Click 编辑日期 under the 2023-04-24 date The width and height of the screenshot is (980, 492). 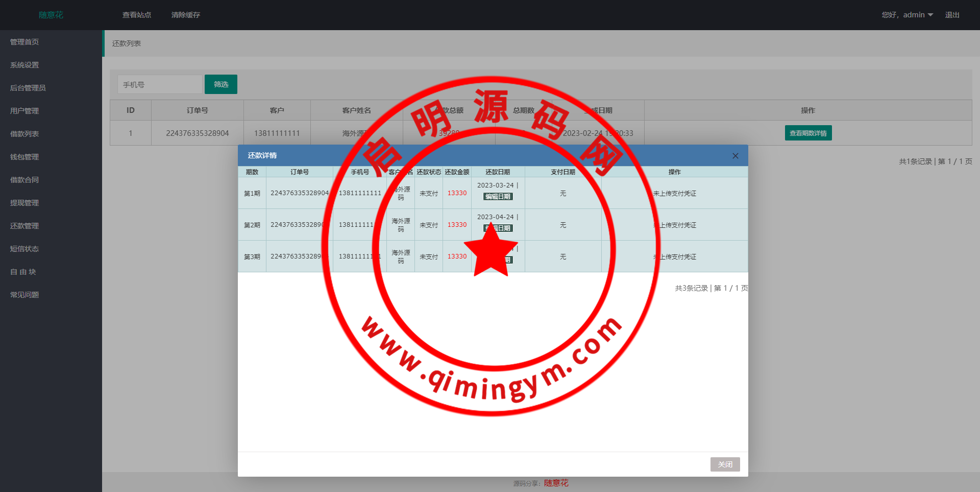tap(499, 228)
